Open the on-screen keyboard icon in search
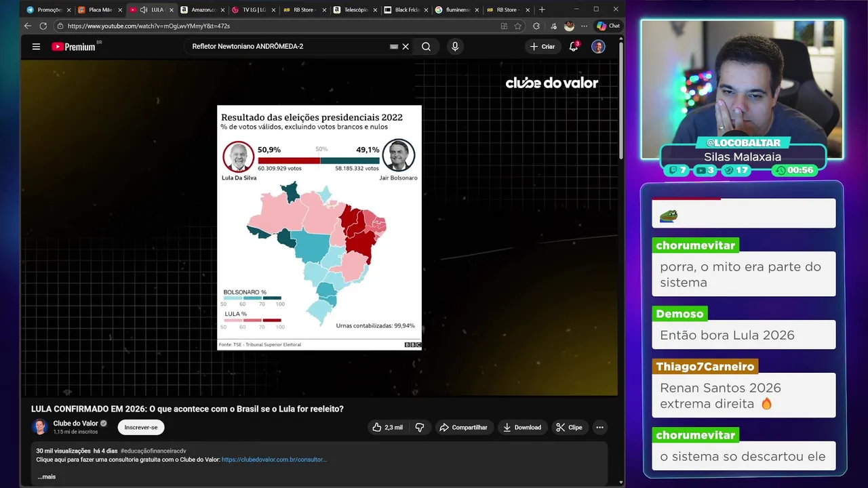The image size is (868, 488). coord(394,47)
